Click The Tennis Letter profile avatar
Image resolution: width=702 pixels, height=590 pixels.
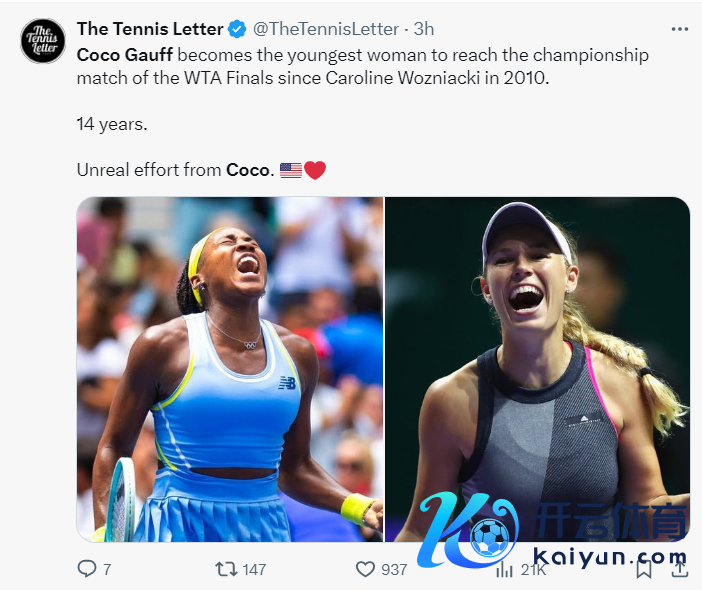pyautogui.click(x=42, y=41)
